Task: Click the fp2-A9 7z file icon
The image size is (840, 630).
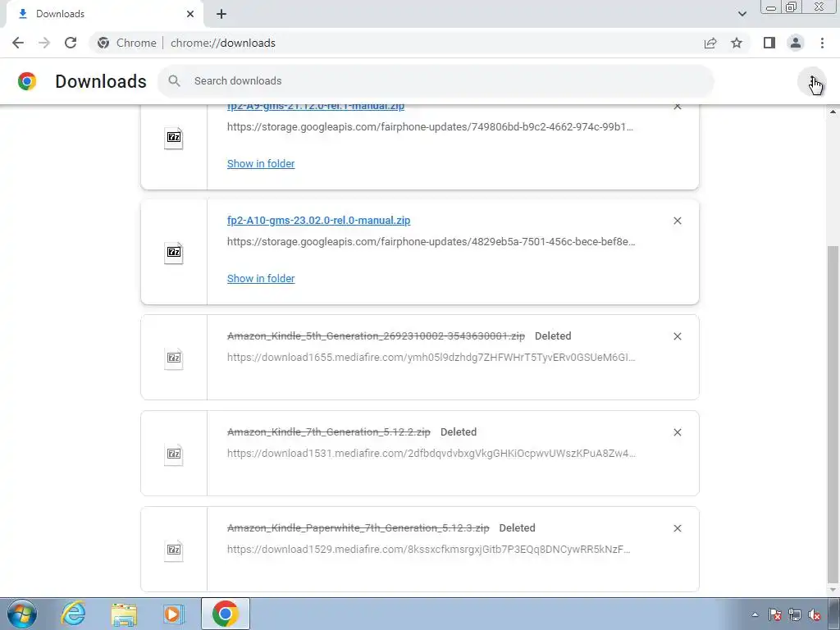Action: point(174,138)
